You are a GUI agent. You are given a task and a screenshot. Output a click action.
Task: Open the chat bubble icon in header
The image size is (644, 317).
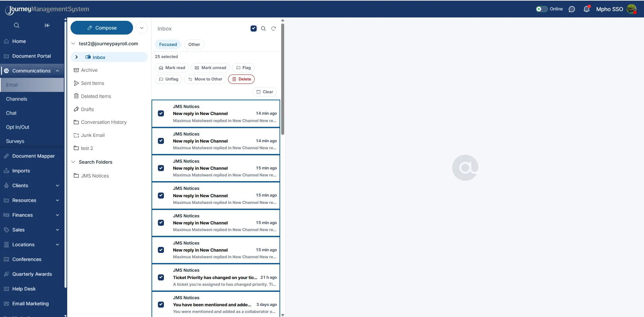[572, 9]
